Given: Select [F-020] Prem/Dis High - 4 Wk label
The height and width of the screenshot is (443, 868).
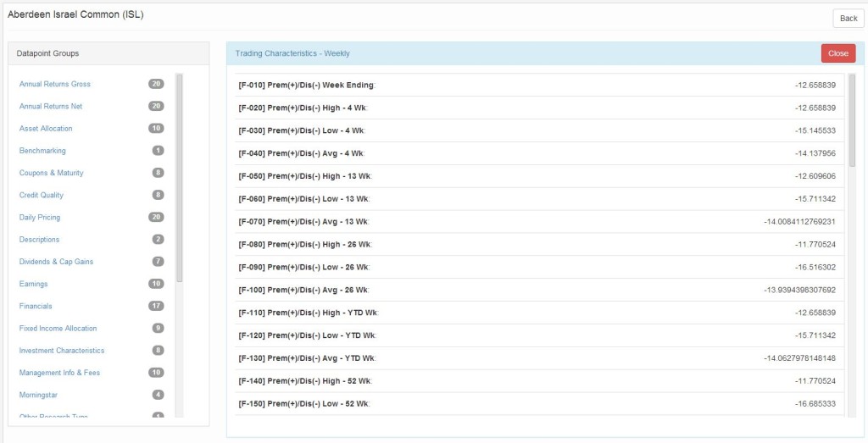Looking at the screenshot, I should pyautogui.click(x=303, y=108).
